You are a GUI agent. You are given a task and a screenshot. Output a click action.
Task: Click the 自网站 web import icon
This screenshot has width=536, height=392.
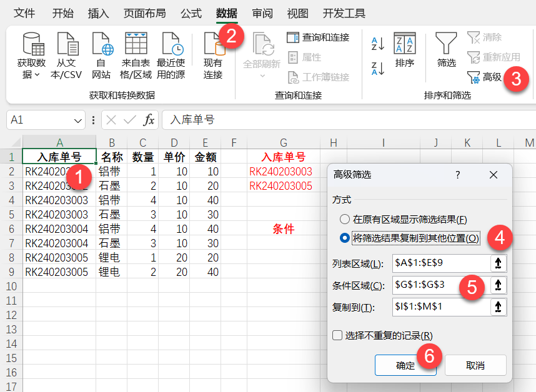[101, 45]
